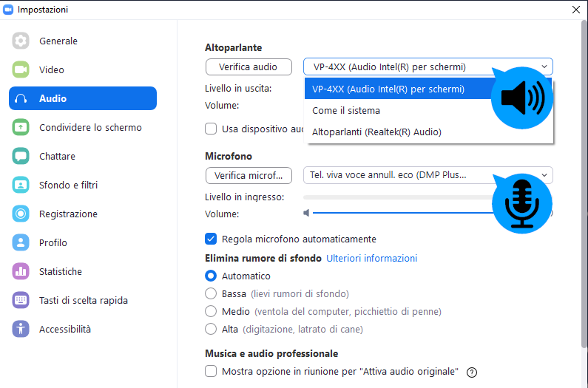This screenshot has height=388, width=588.
Task: Click the Accessibilità person icon
Action: 21,329
